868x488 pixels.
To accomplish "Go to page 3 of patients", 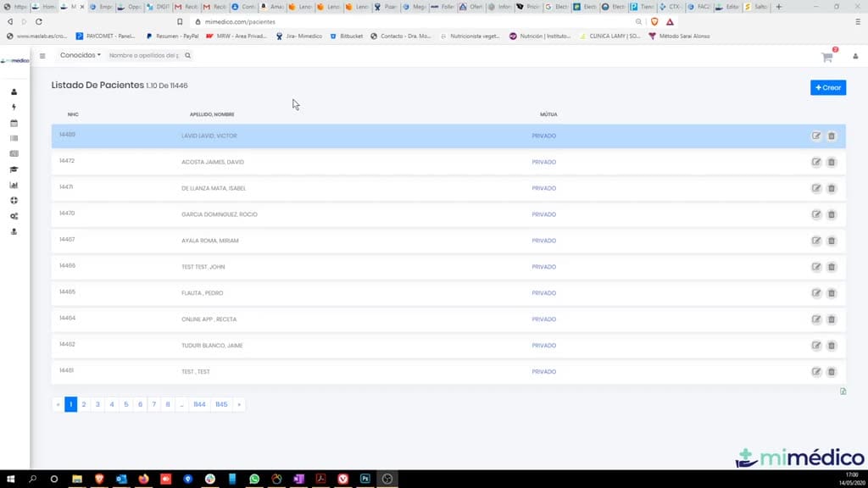I will click(97, 404).
